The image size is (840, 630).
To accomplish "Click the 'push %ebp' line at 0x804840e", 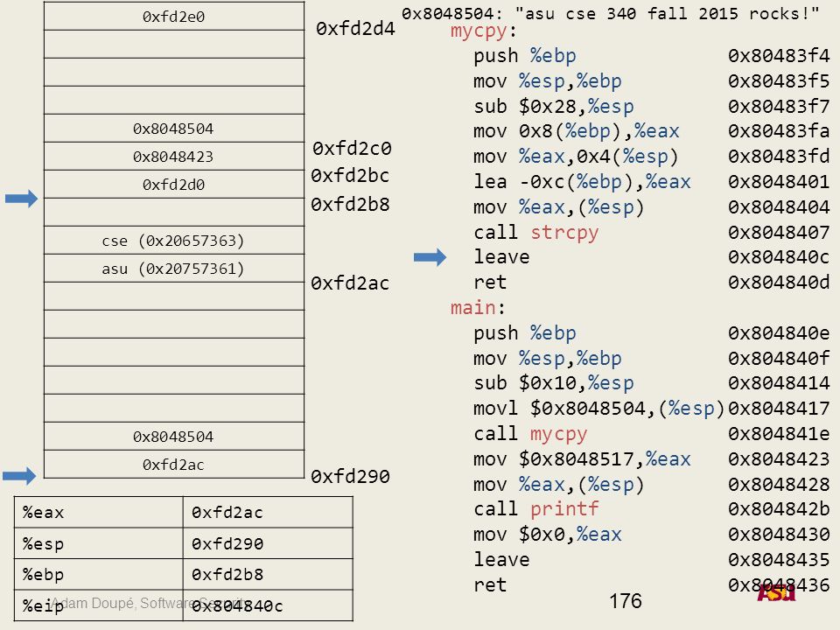I will pyautogui.click(x=525, y=333).
